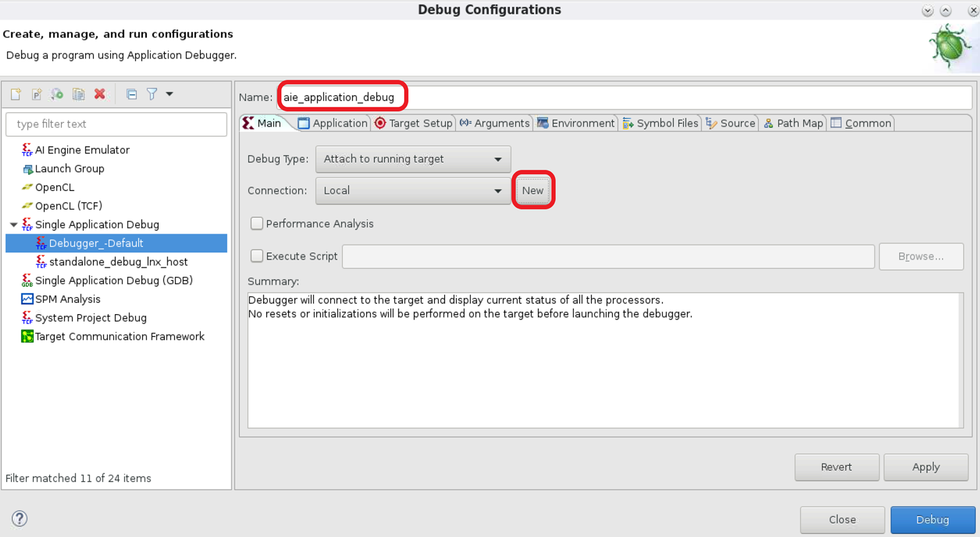Open the Connection dropdown set to Local
This screenshot has height=537, width=980.
(x=413, y=191)
